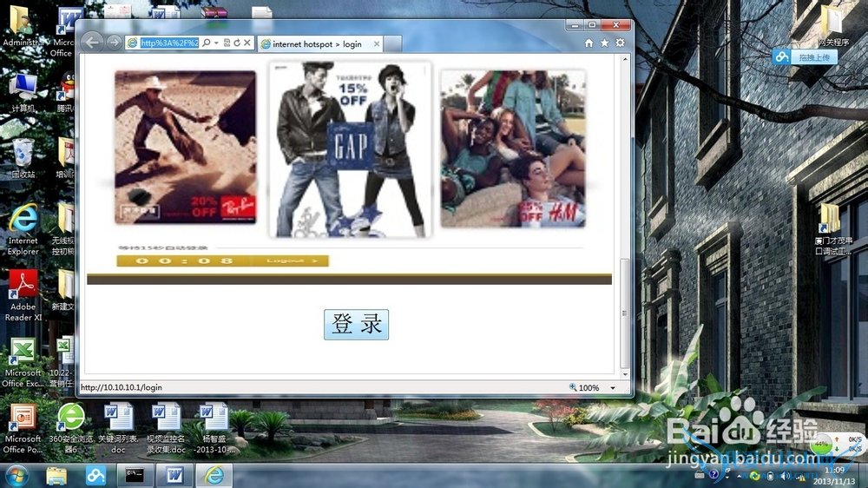The width and height of the screenshot is (868, 488).
Task: Switch to the Internet Explorer taskbar window
Action: (214, 475)
